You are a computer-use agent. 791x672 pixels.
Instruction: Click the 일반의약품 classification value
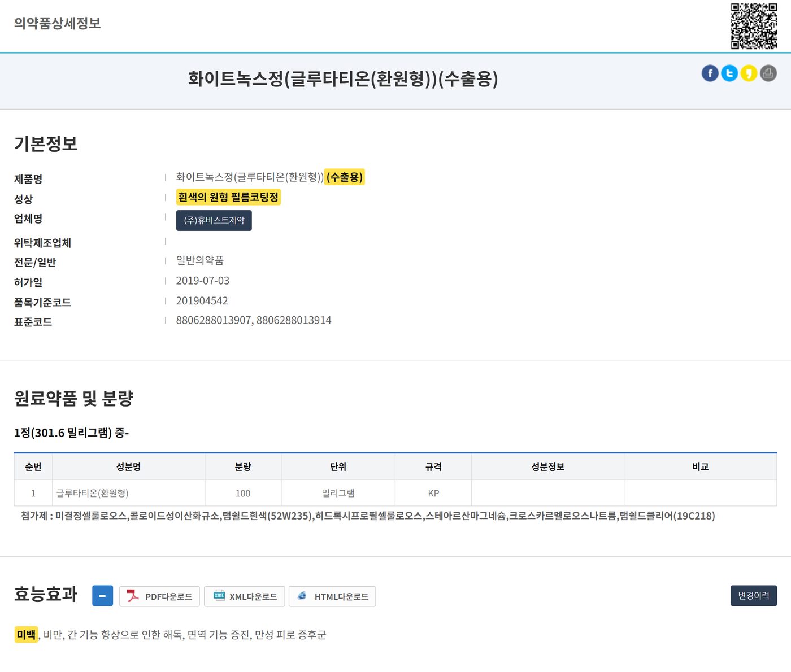click(x=200, y=260)
